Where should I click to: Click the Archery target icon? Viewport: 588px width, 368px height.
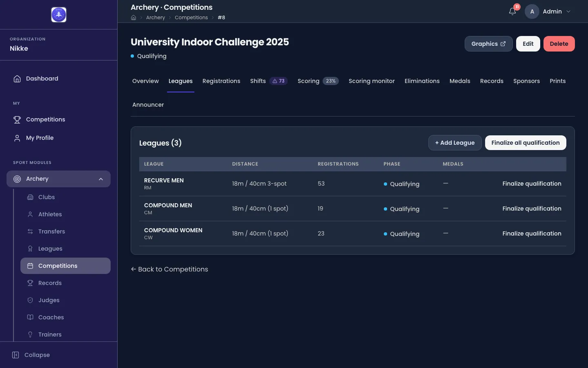17,179
